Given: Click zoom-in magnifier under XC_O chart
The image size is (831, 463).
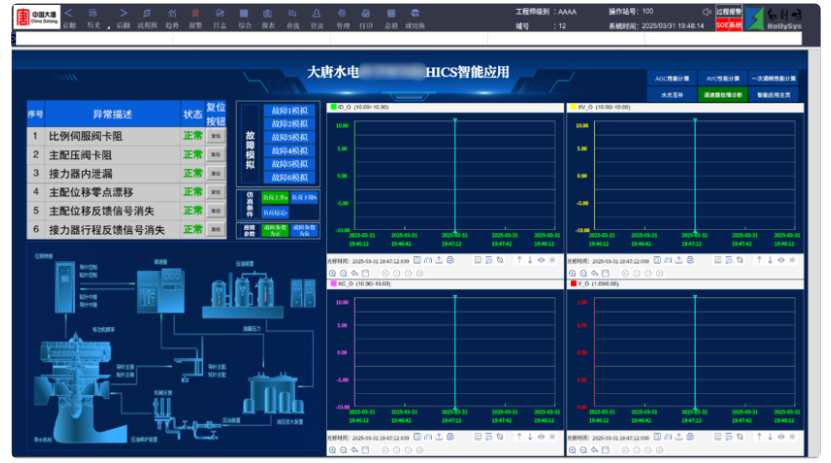Looking at the screenshot, I should 332,450.
